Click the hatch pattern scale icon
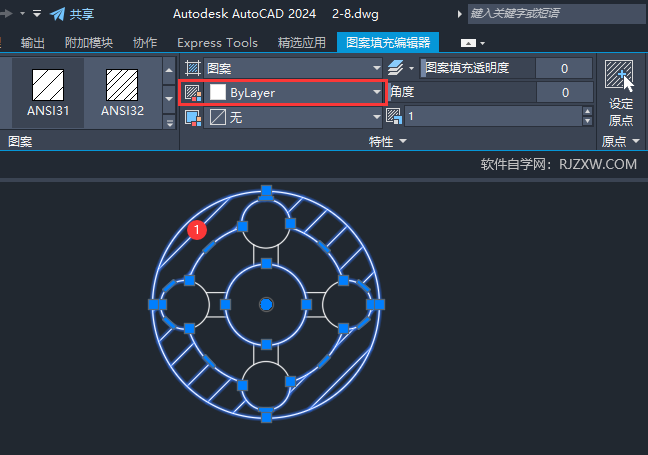The height and width of the screenshot is (455, 648). 394,116
